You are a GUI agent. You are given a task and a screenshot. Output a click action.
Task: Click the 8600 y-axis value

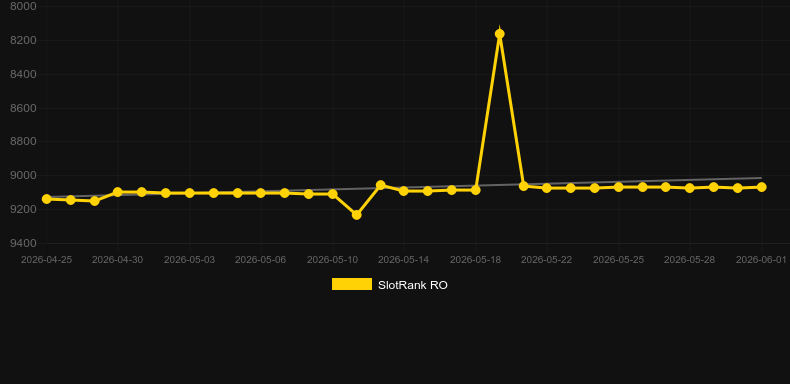[23, 108]
